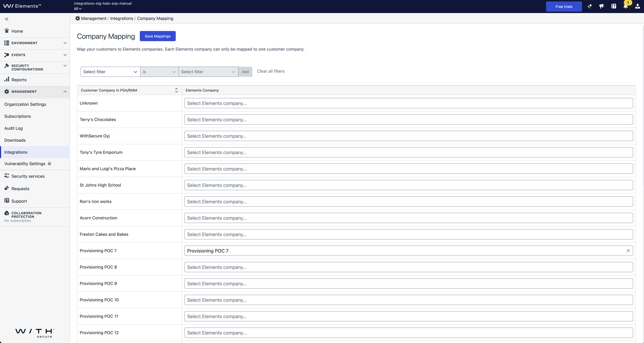
Task: Click the Company Mapping breadcrumb text
Action: [155, 19]
